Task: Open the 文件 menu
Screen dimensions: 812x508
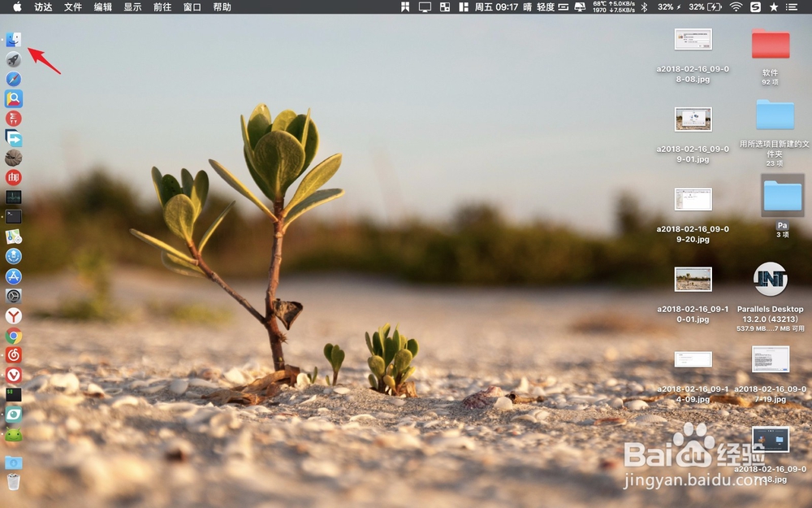Action: coord(73,7)
